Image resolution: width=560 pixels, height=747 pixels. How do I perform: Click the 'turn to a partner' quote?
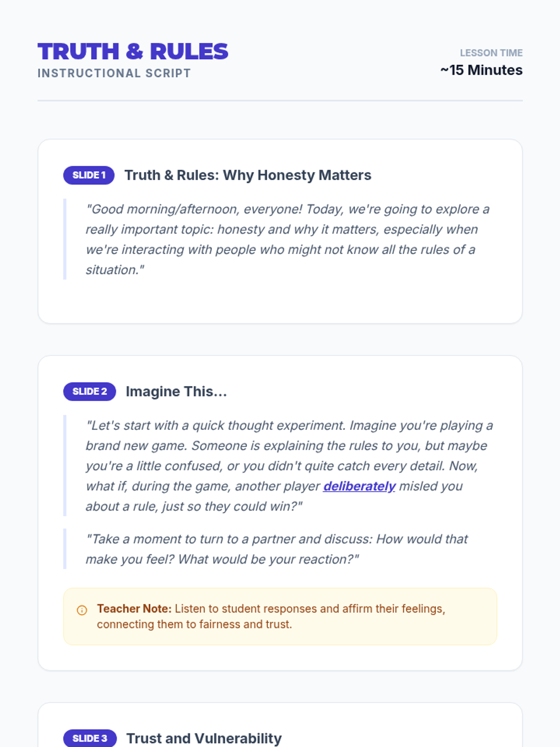pyautogui.click(x=277, y=549)
